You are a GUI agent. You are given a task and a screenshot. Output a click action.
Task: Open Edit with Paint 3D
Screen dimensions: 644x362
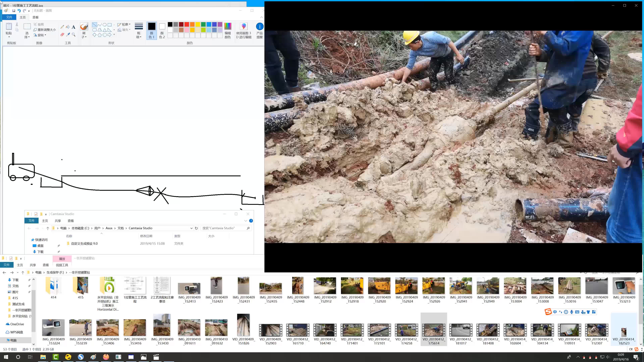click(x=244, y=30)
